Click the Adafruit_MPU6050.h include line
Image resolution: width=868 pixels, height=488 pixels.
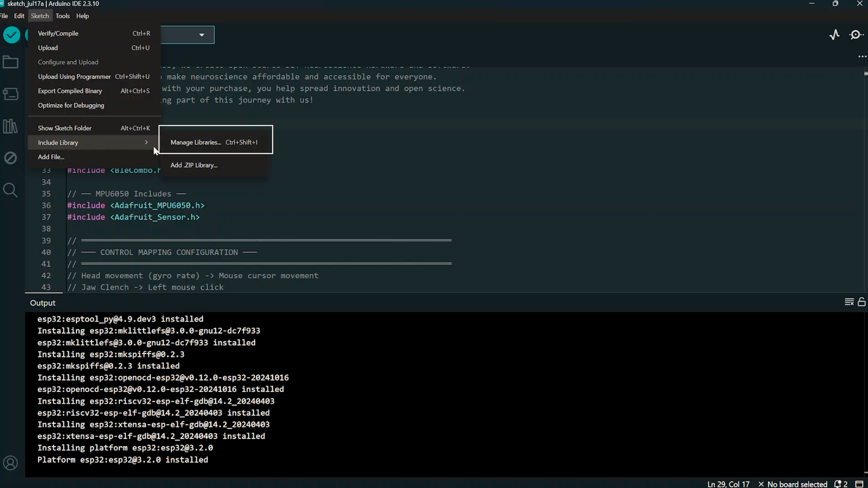coord(136,205)
